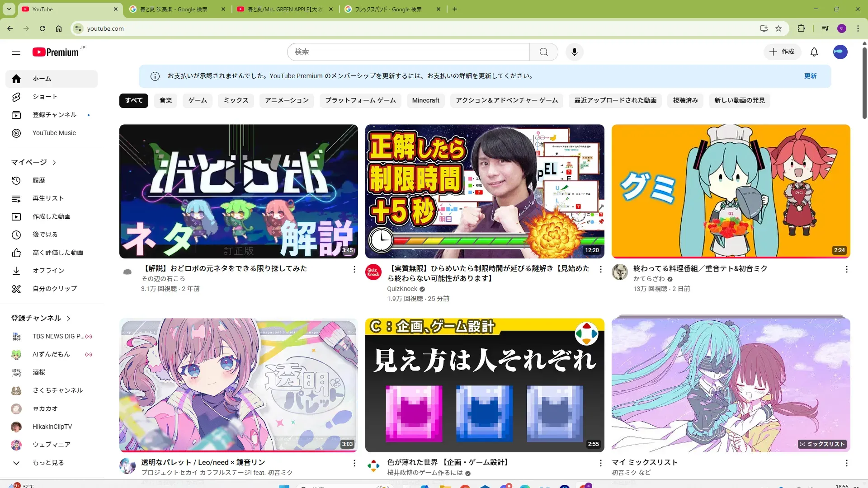Click the 作成 create button

(782, 52)
